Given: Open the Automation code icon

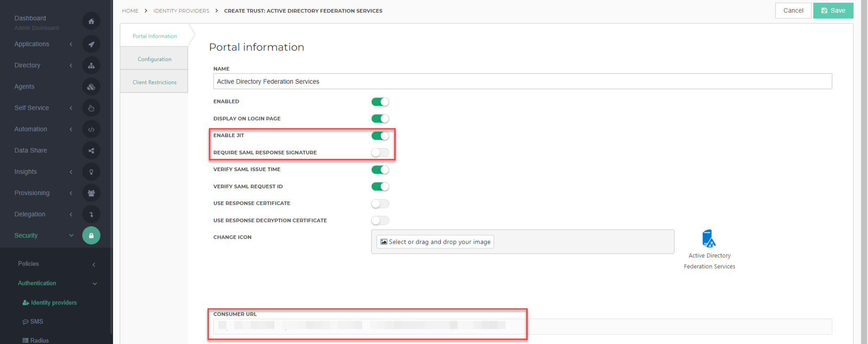Looking at the screenshot, I should [x=91, y=129].
